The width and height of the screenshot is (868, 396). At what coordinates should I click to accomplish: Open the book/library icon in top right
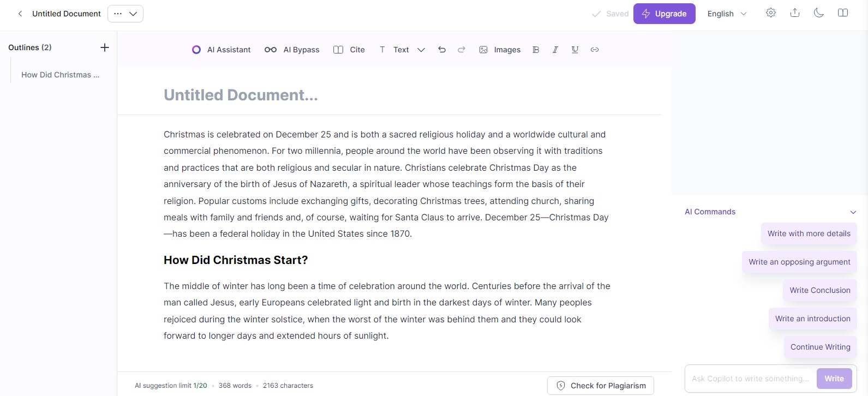(842, 13)
